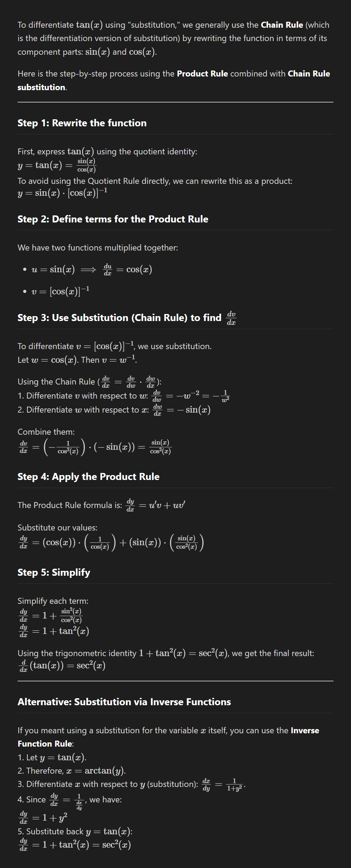This screenshot has width=351, height=868.
Task: Click the "Step 2: Define terms for the Product Rule" heading
Action: point(113,219)
